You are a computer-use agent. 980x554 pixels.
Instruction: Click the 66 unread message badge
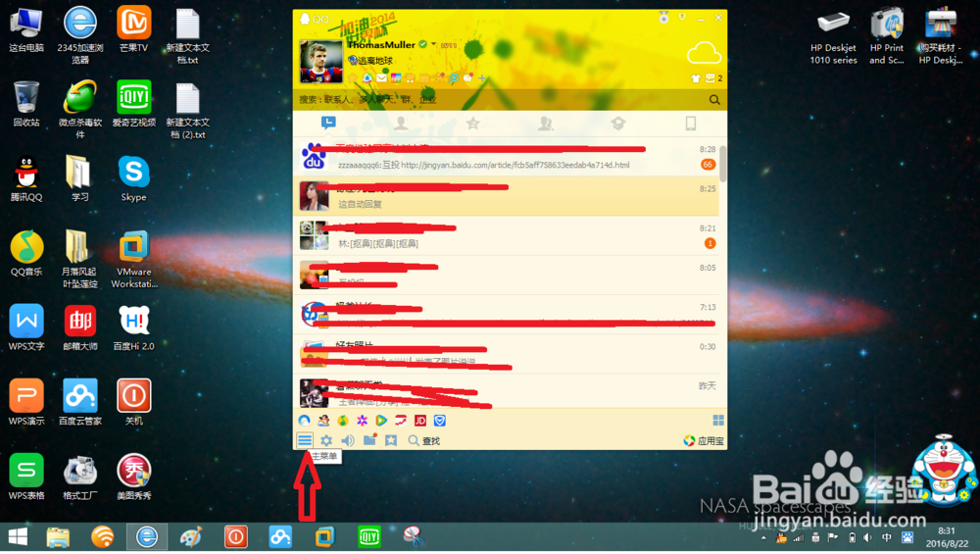click(708, 165)
